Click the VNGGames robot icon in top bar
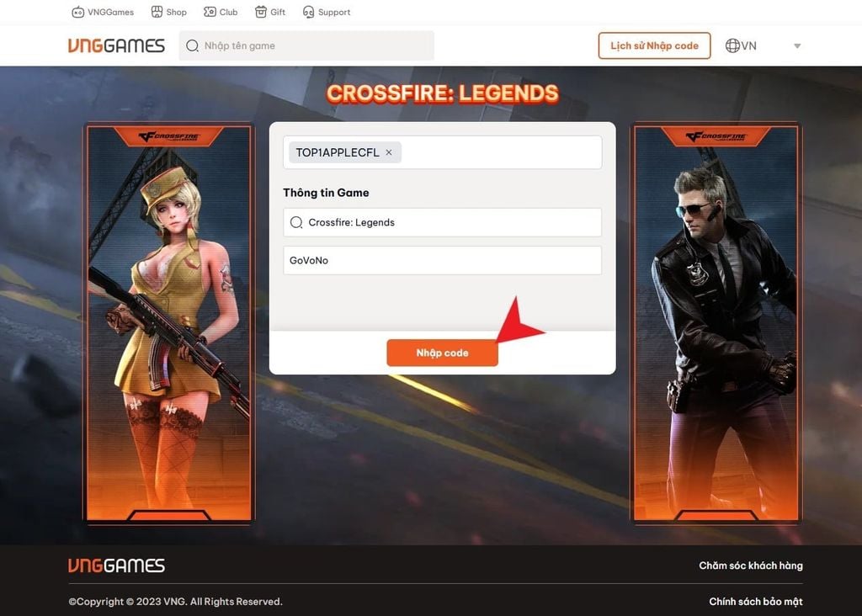The image size is (862, 616). coord(77,12)
